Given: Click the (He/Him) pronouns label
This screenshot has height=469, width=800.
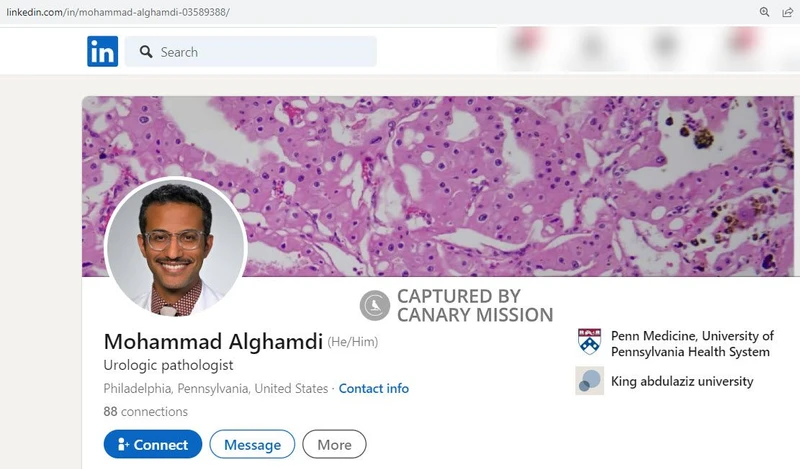Looking at the screenshot, I should pyautogui.click(x=353, y=341).
